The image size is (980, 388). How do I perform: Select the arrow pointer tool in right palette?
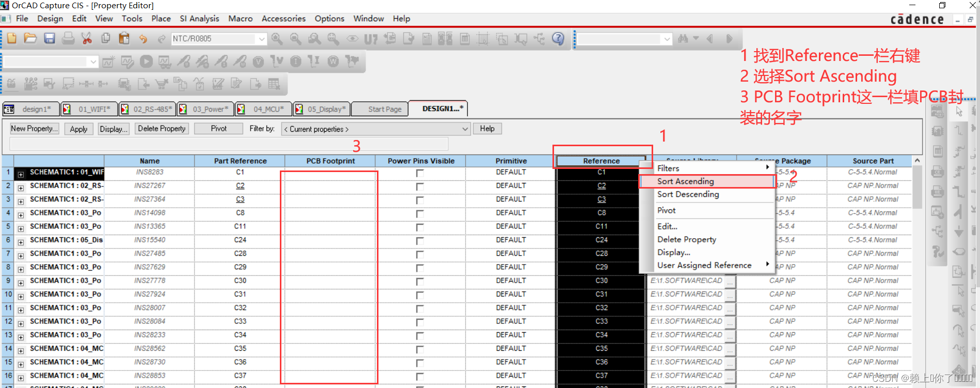point(959,112)
